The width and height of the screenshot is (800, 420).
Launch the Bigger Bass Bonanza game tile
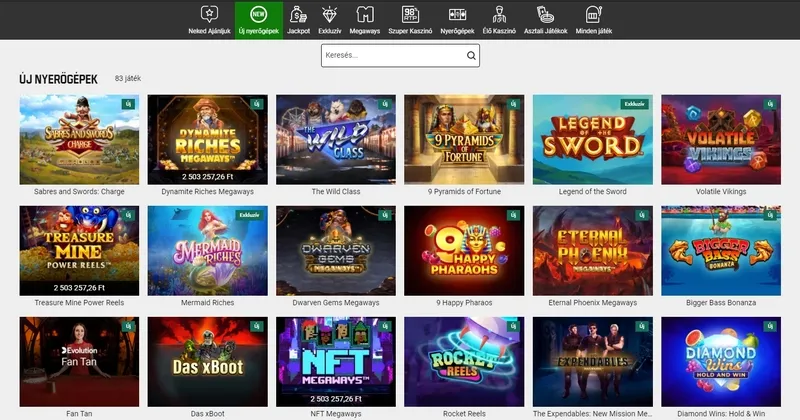pos(721,250)
